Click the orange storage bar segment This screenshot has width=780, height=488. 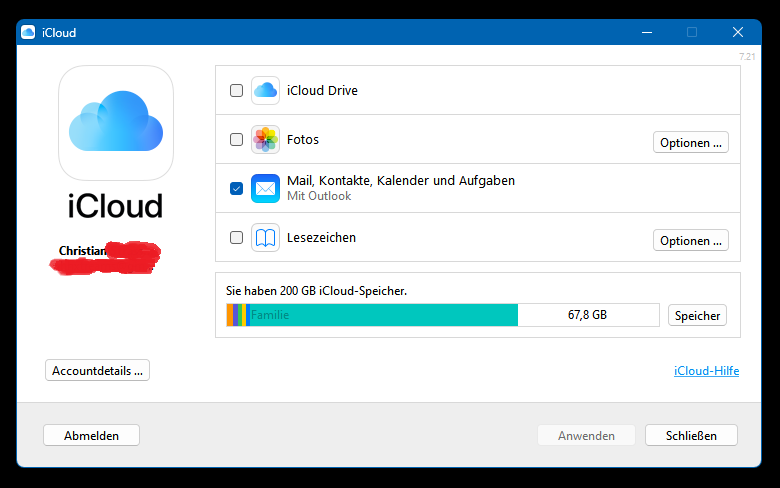[230, 315]
